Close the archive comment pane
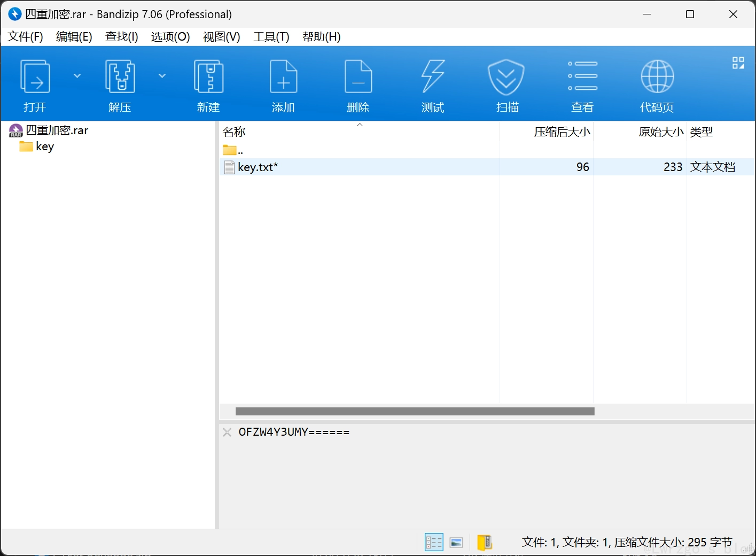The width and height of the screenshot is (756, 556). coord(227,432)
